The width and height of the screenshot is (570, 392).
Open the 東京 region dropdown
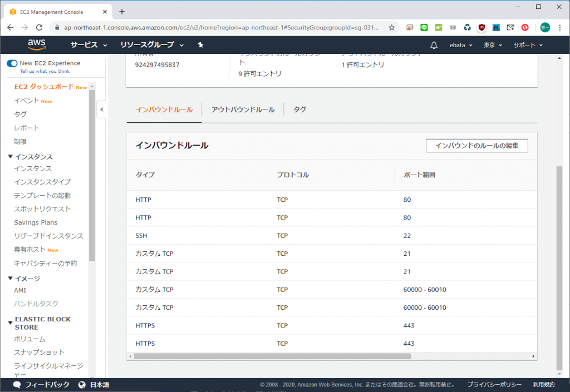tap(493, 45)
